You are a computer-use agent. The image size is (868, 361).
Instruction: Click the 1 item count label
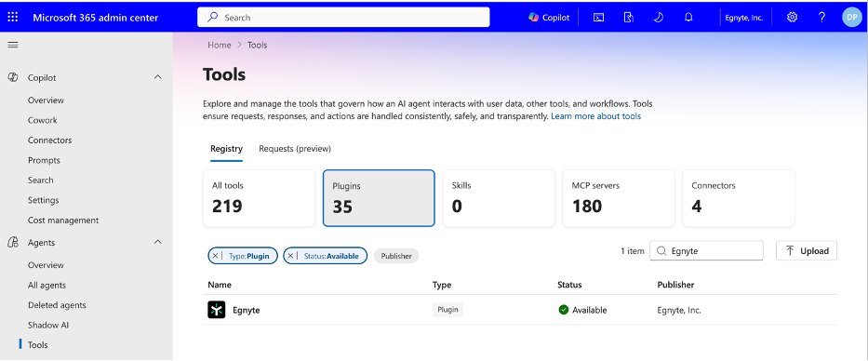coord(633,251)
